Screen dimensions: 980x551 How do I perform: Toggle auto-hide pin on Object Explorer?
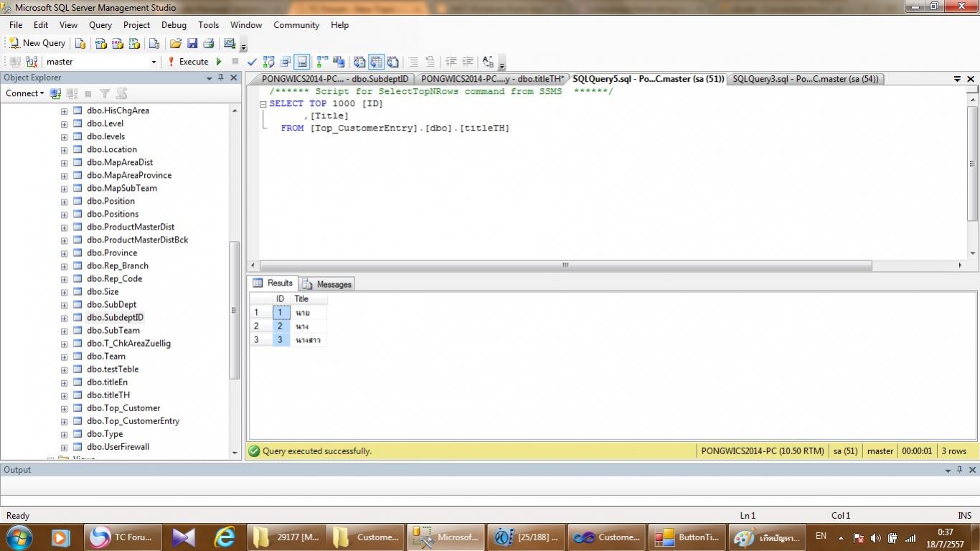(x=221, y=77)
